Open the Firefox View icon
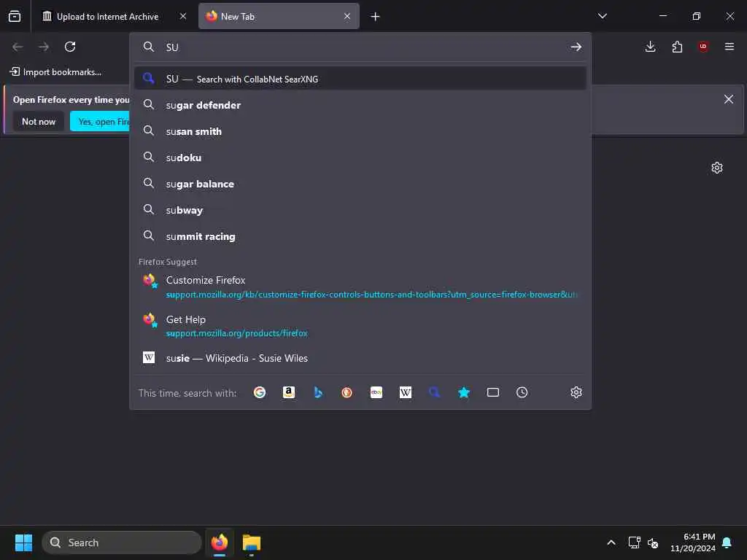 click(x=15, y=16)
